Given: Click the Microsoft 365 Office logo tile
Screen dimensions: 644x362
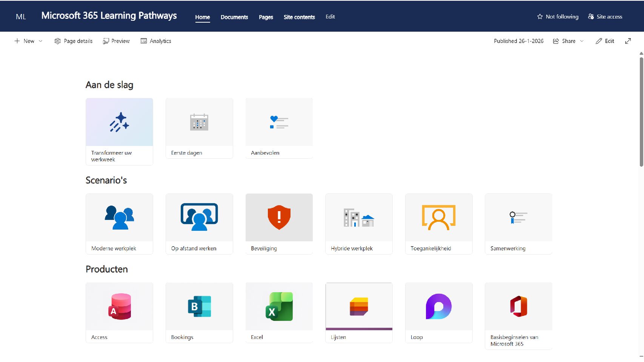Looking at the screenshot, I should pos(518,307).
